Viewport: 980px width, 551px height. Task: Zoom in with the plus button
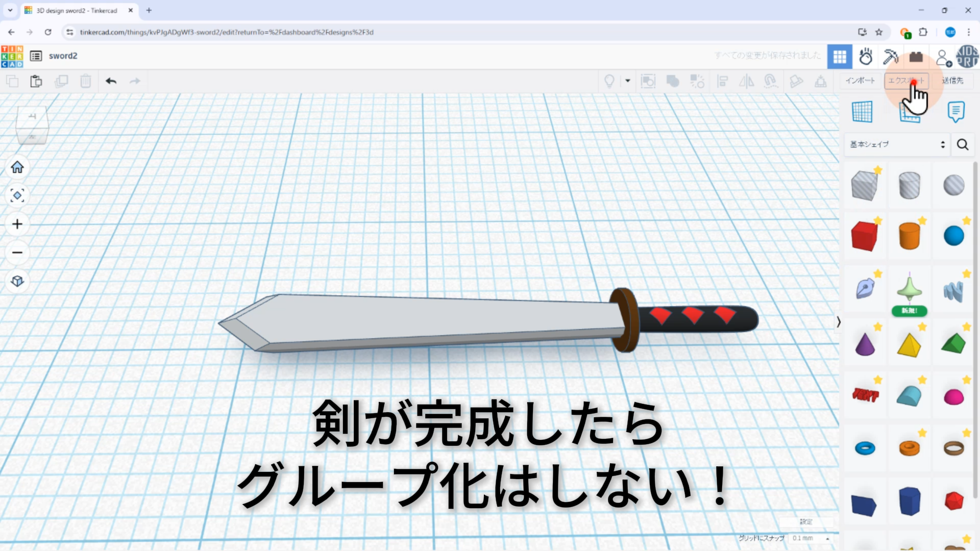17,224
